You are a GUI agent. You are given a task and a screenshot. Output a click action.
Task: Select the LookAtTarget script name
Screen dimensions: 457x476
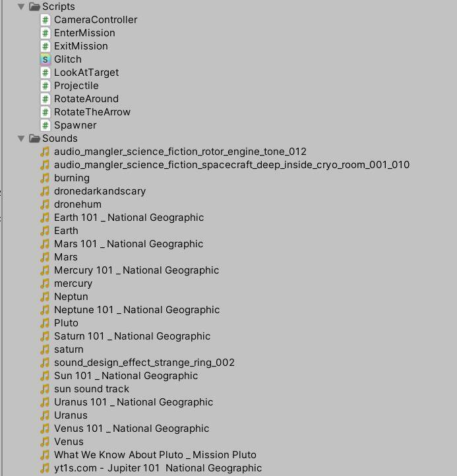(86, 73)
